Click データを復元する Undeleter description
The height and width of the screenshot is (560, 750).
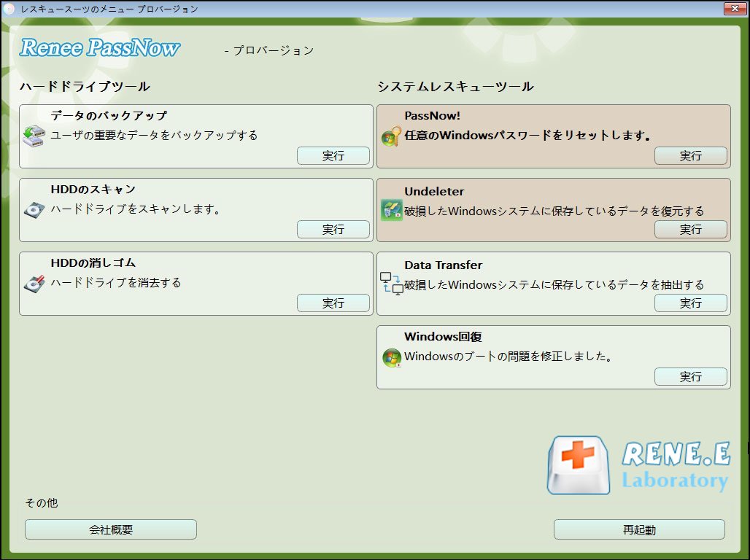(x=554, y=211)
